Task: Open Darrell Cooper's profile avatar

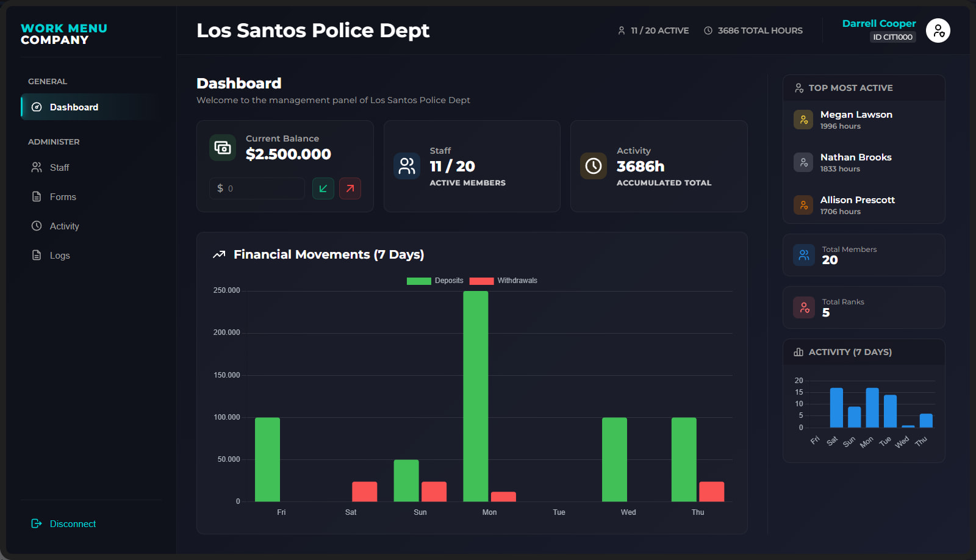Action: (938, 31)
